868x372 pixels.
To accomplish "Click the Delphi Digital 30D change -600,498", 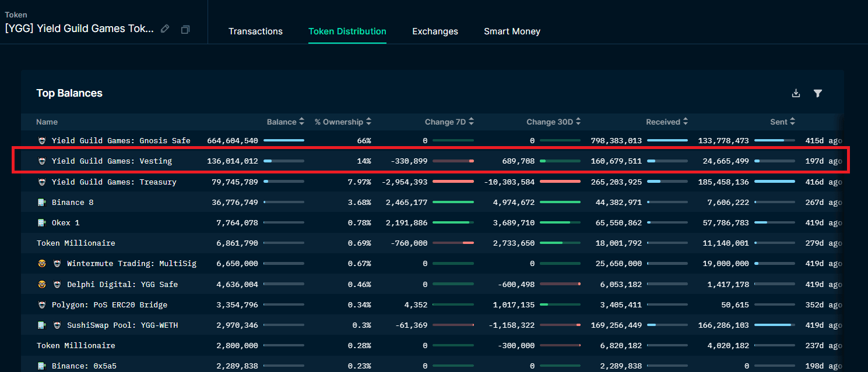I will [x=516, y=285].
